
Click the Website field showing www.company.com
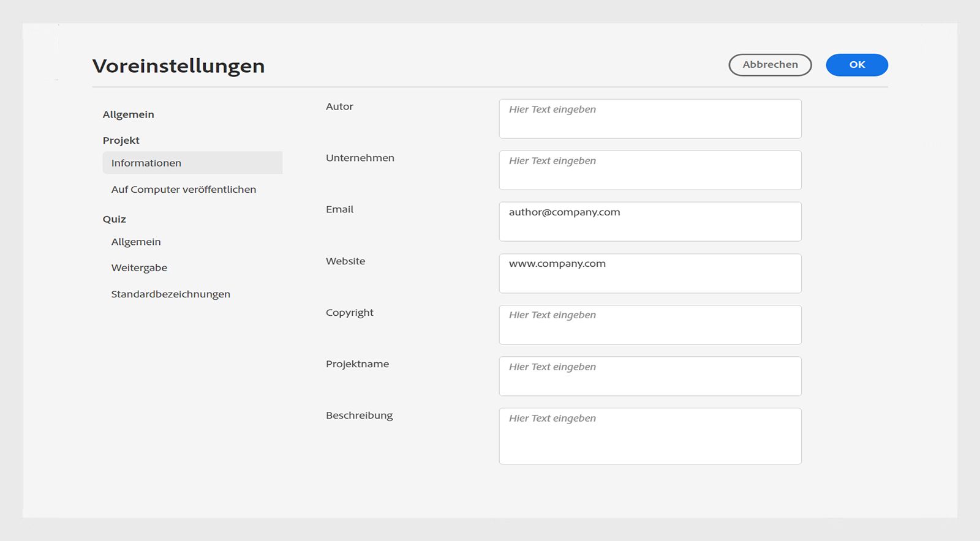pyautogui.click(x=650, y=274)
